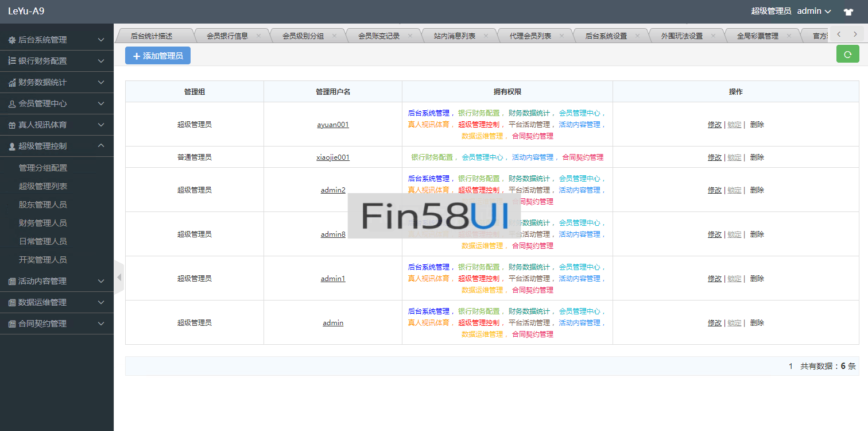Lock the admin2 account via 锁定
Screen dimensions: 868x431
coord(734,190)
